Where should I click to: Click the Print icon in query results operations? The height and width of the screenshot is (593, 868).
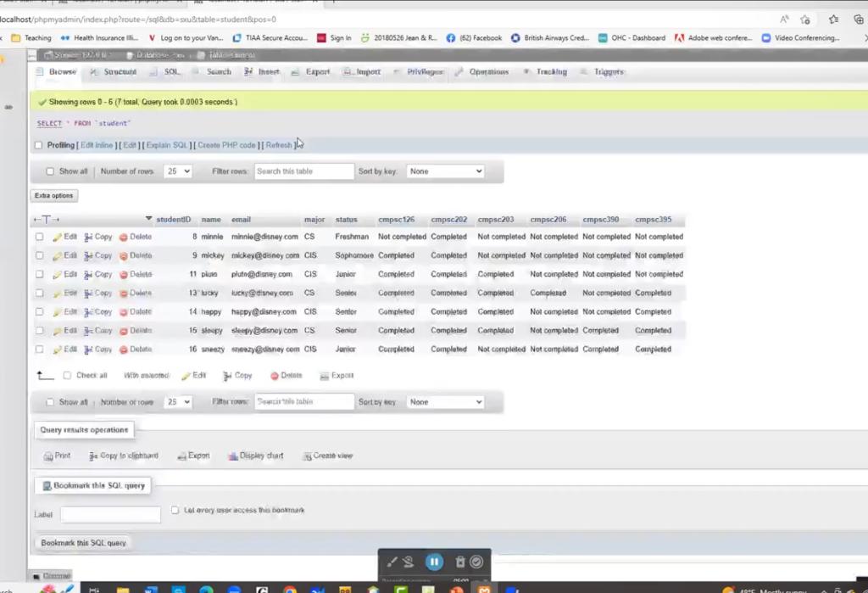tap(48, 456)
